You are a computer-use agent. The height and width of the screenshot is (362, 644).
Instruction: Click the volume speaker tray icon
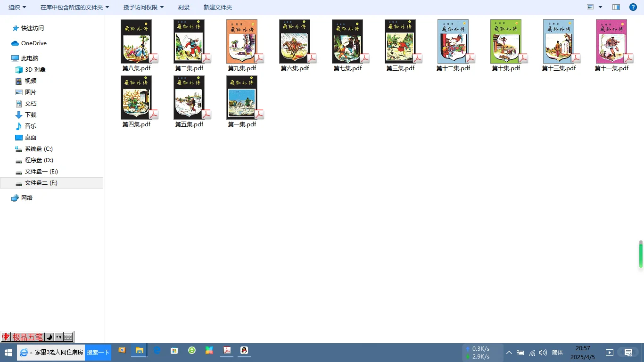tap(543, 353)
